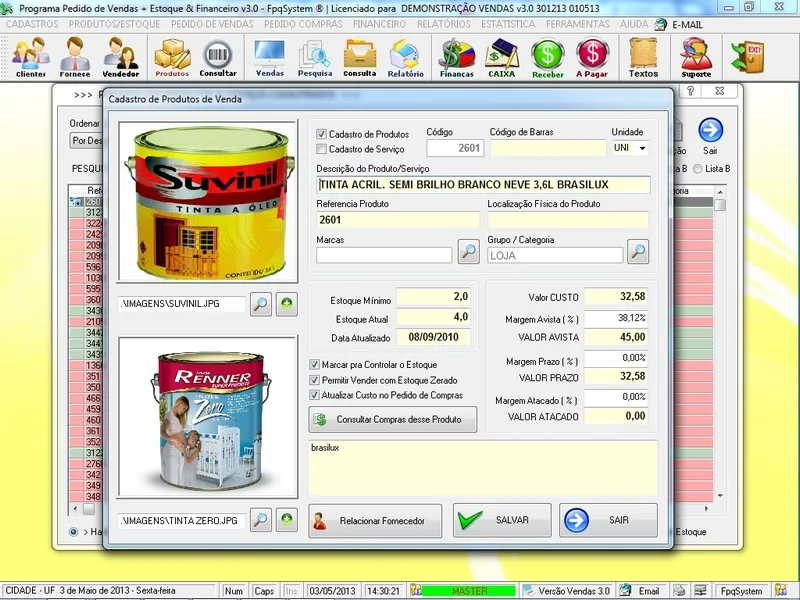Click the A Pagar toolbar icon

point(593,57)
